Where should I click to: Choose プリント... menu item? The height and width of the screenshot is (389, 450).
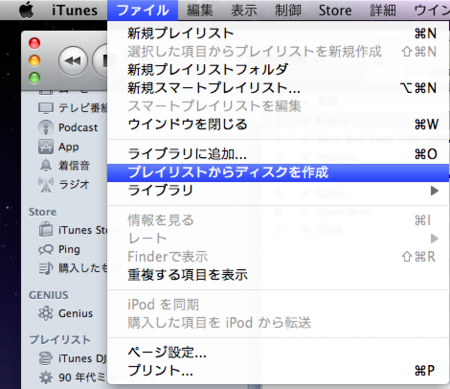pyautogui.click(x=278, y=371)
